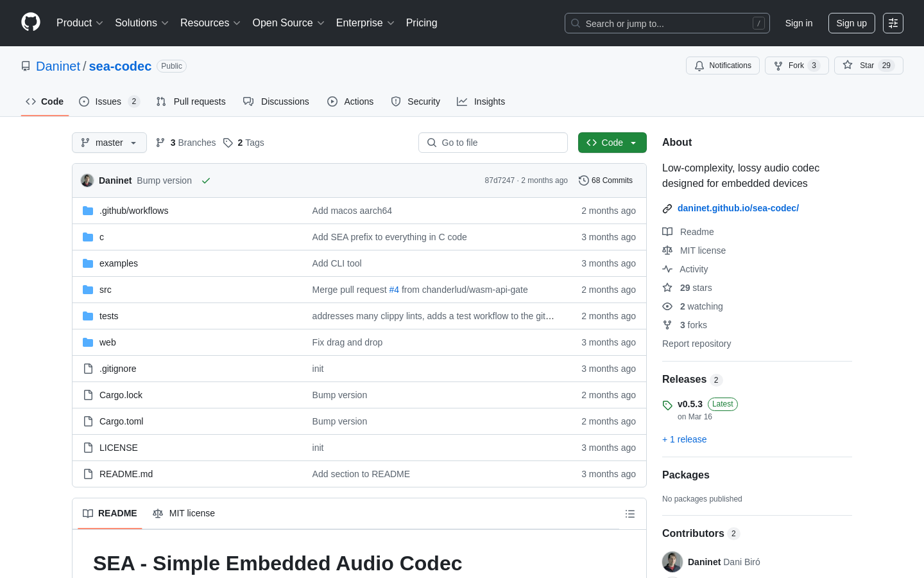Click the LICENSE file icon

[x=88, y=448]
